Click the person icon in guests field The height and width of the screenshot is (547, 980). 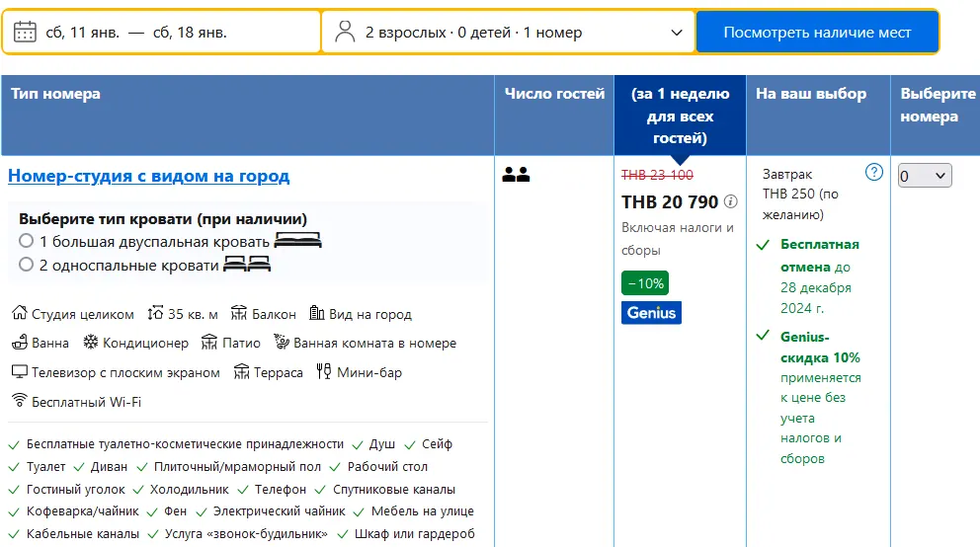(345, 32)
